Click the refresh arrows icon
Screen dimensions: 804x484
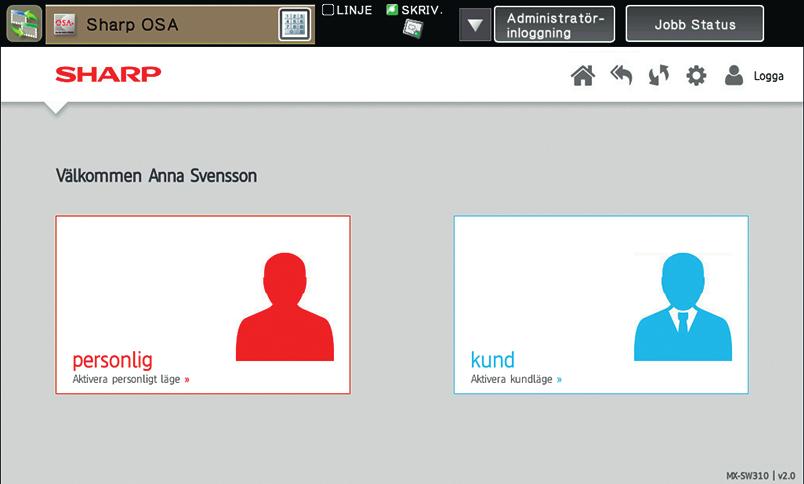(658, 75)
